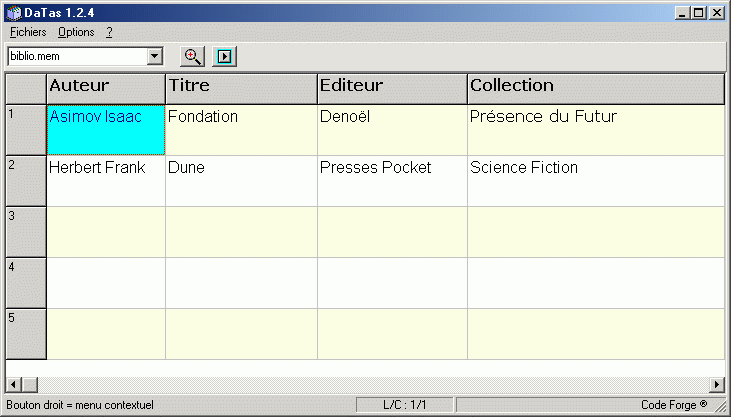Open the Fichiers menu
731x417 pixels.
28,32
